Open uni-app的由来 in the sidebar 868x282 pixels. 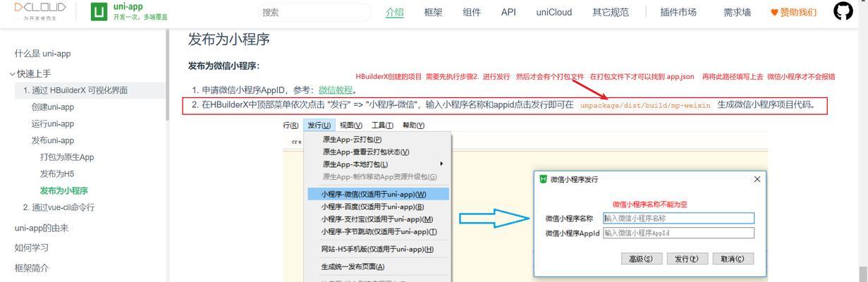pos(42,228)
